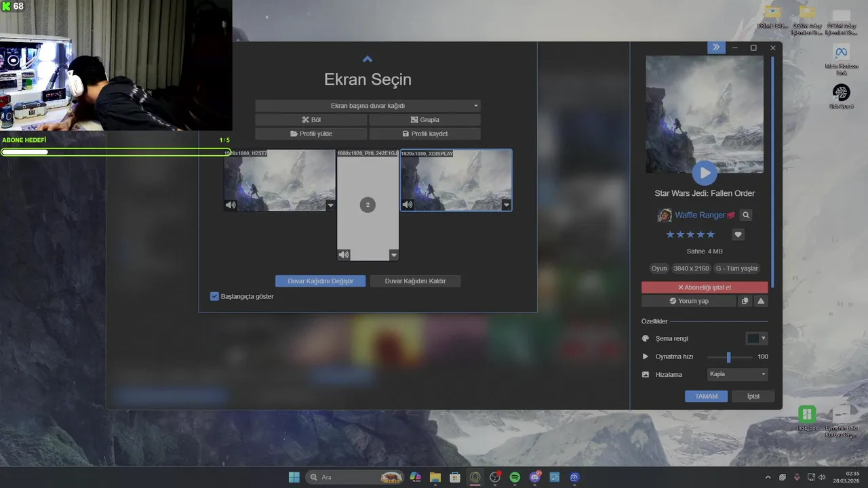Open the Meta Horizon desktop shortcut
The width and height of the screenshot is (868, 488).
click(x=841, y=58)
